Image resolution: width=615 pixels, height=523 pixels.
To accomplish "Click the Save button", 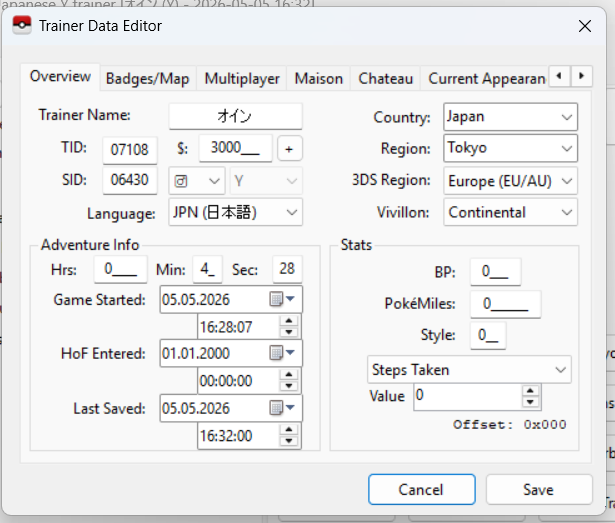I will (x=539, y=489).
